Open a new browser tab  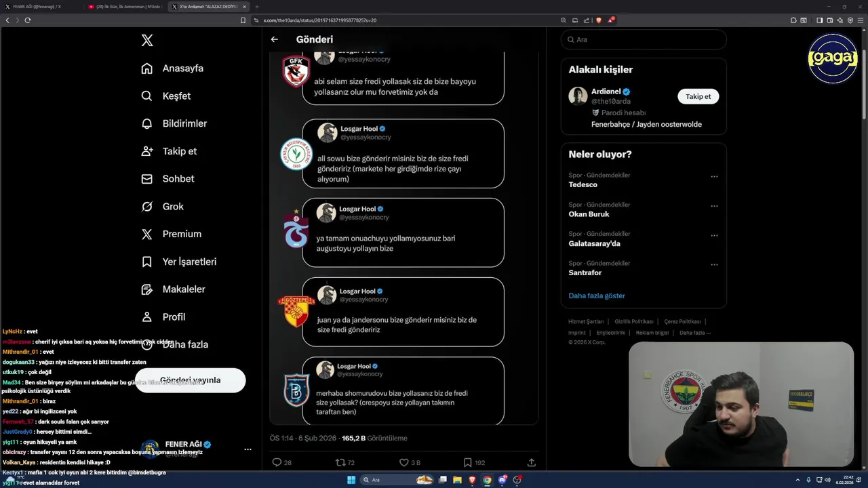257,6
